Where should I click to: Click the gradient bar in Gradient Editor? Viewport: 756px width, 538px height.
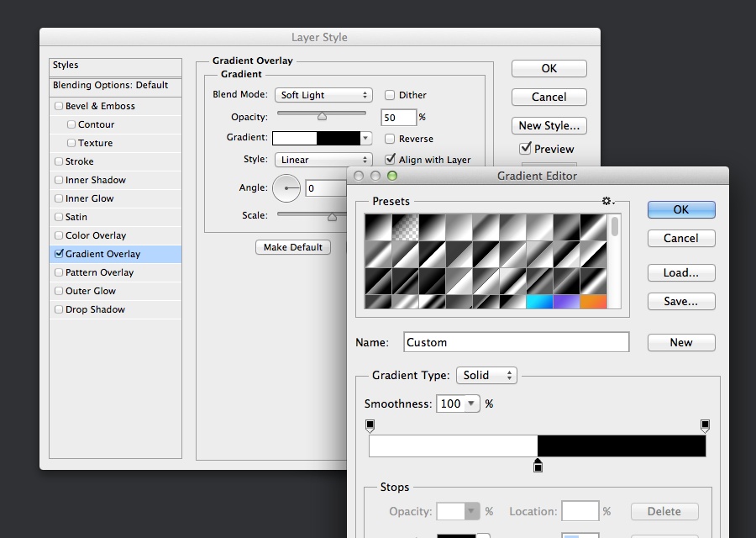click(x=538, y=446)
